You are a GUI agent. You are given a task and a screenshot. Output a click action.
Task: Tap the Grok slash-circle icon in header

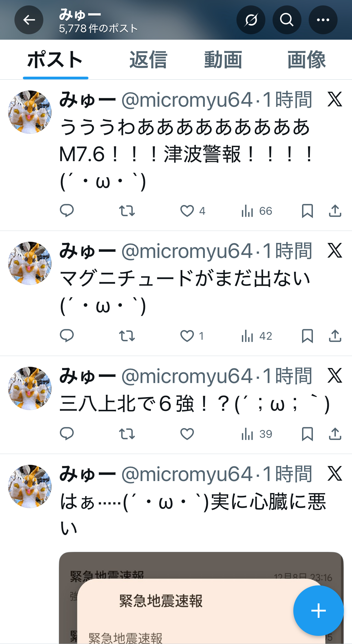[x=251, y=20]
